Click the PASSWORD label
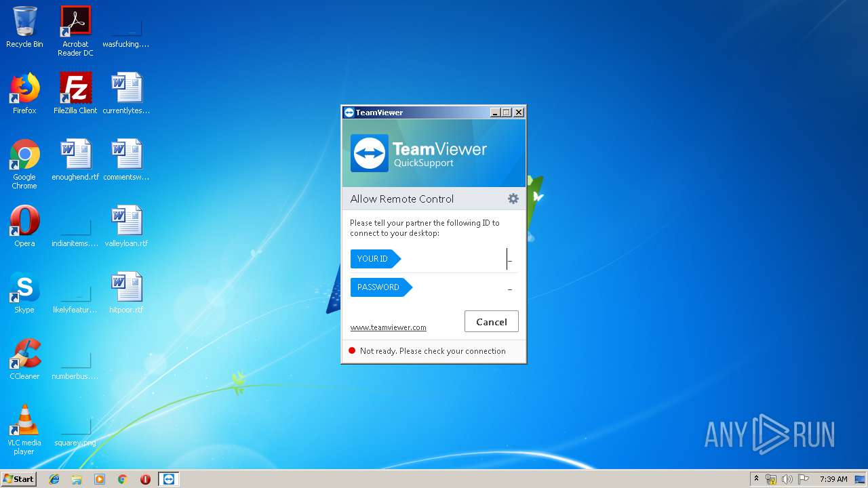868x488 pixels. pos(381,287)
